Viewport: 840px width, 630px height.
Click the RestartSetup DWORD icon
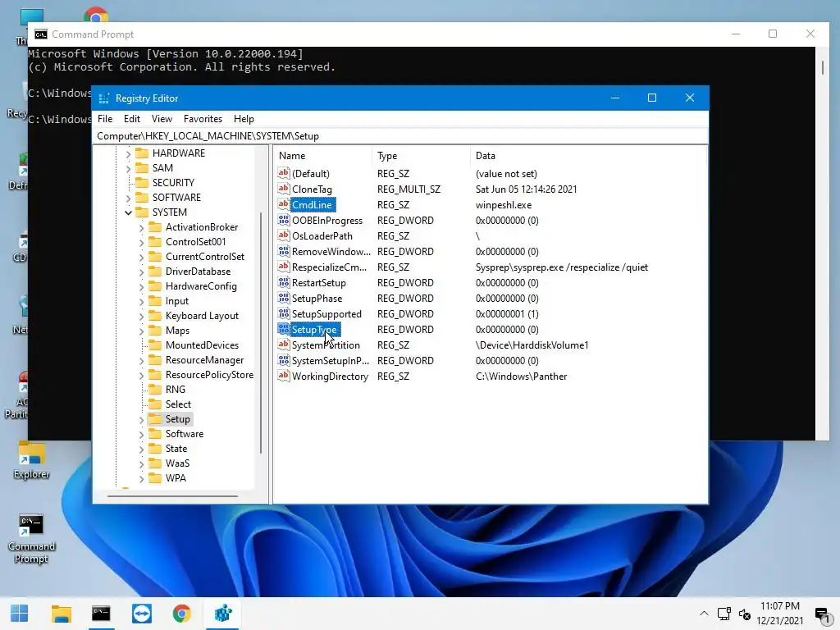point(283,282)
